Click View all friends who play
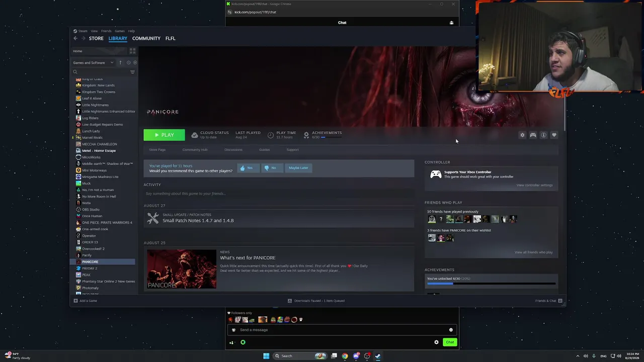 coord(533,252)
